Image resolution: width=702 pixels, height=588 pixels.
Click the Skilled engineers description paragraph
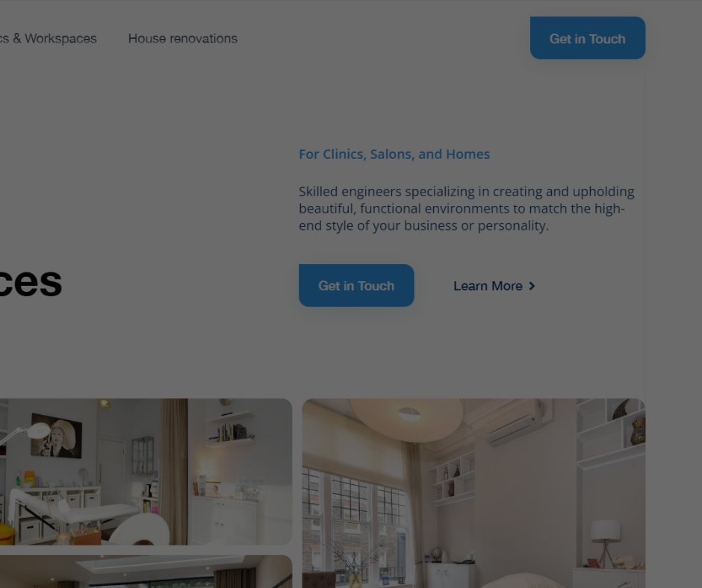pyautogui.click(x=467, y=208)
